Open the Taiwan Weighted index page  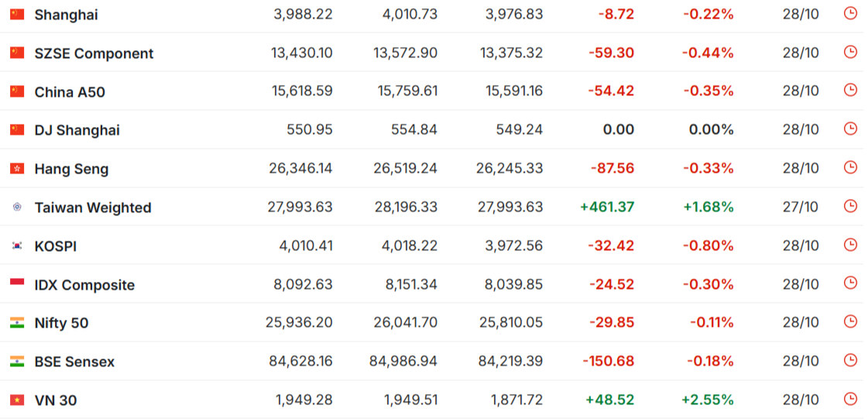click(93, 208)
